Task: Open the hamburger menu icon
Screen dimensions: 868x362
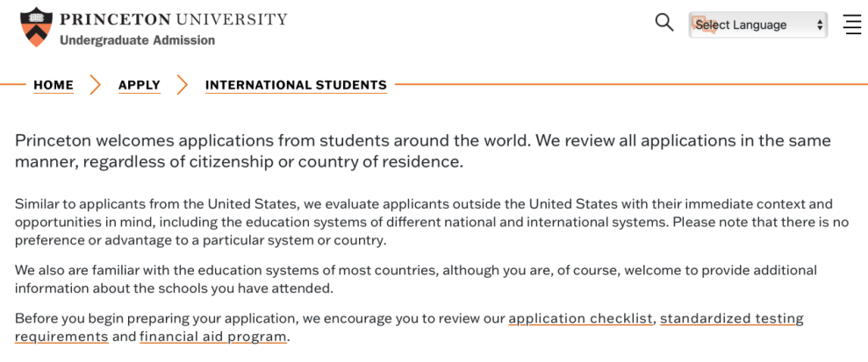Action: tap(851, 25)
